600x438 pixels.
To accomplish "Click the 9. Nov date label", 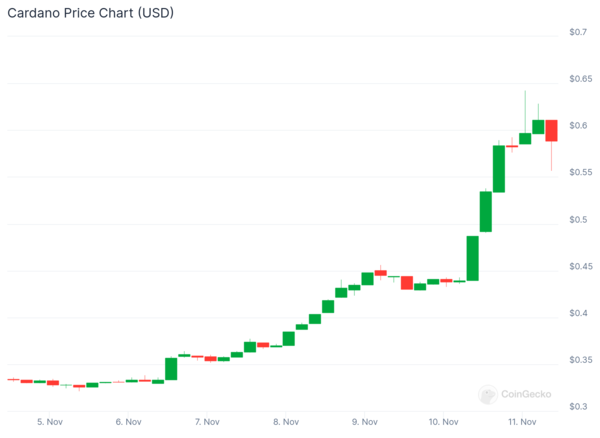I will (x=363, y=422).
